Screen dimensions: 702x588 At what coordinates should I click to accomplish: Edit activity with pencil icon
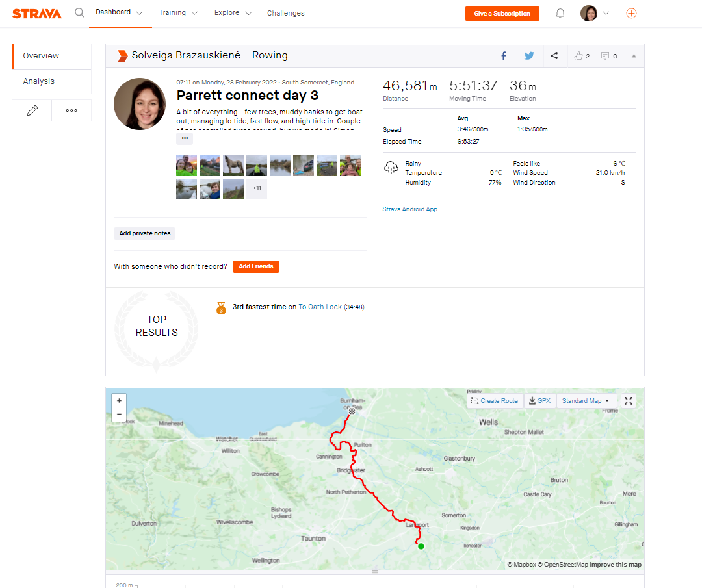click(32, 110)
